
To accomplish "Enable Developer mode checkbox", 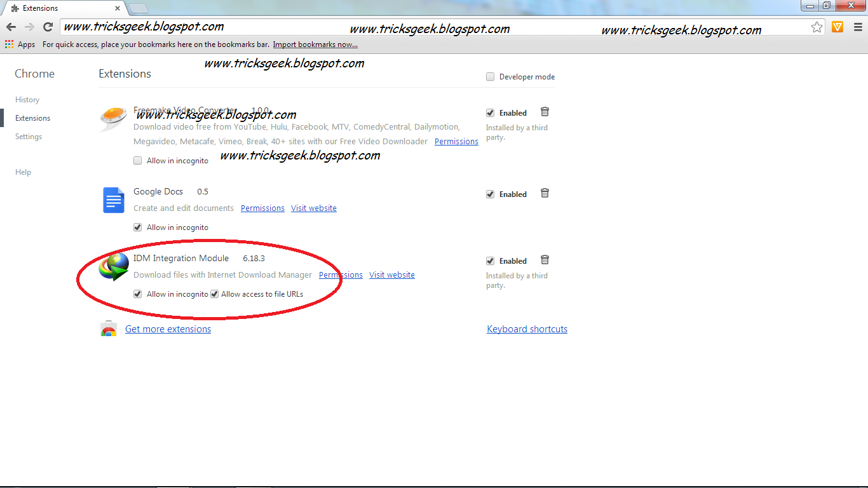I will tap(490, 77).
